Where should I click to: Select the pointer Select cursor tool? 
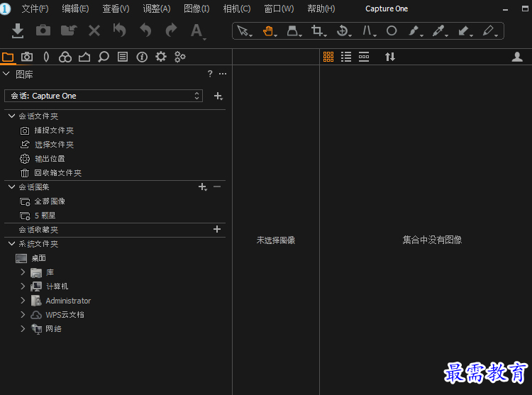[244, 31]
